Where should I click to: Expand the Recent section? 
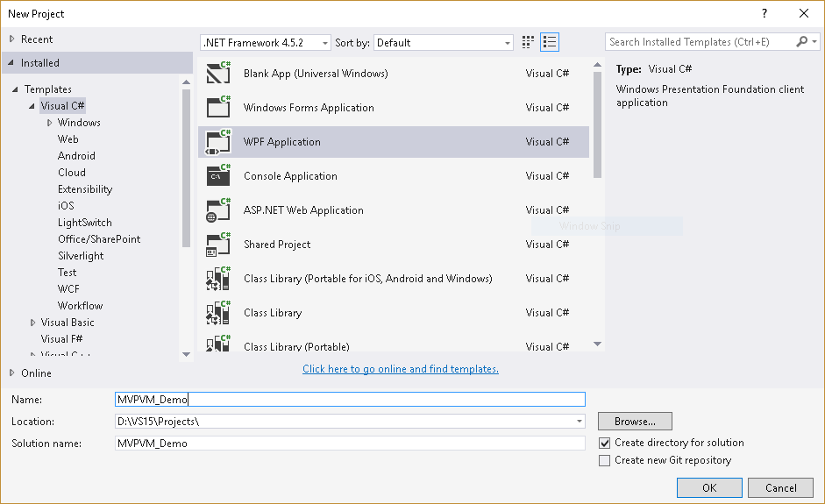[x=11, y=39]
